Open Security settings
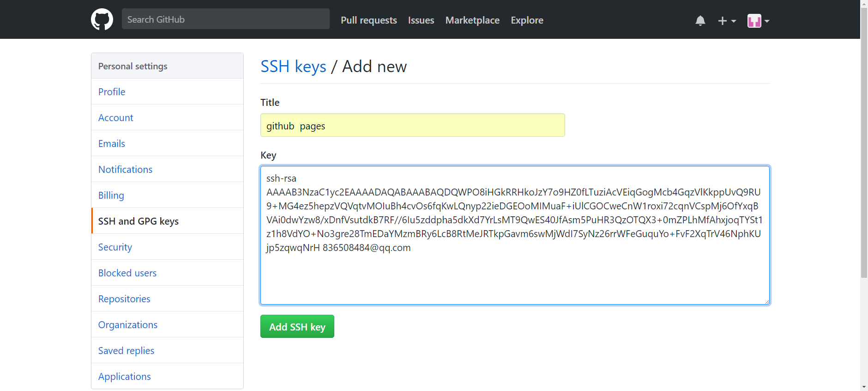This screenshot has width=868, height=391. [x=168, y=247]
